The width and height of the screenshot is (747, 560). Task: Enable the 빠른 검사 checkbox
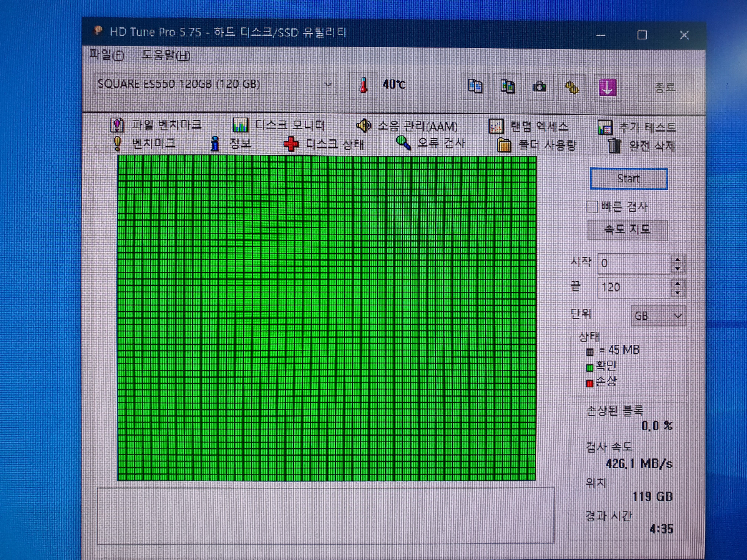pyautogui.click(x=592, y=207)
